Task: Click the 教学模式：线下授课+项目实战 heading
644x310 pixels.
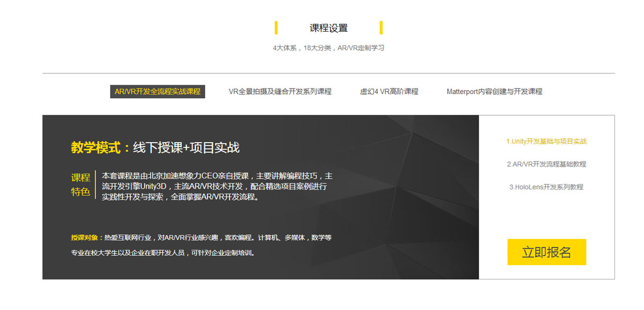Action: click(155, 147)
